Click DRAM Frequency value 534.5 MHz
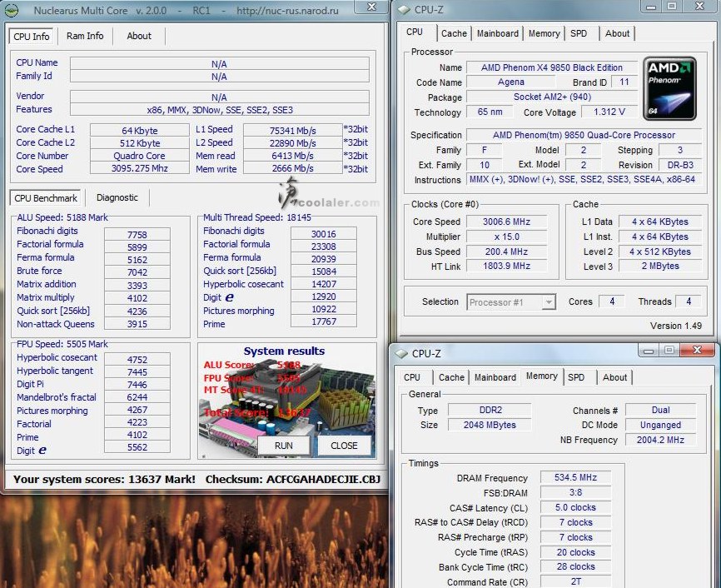Image resolution: width=721 pixels, height=588 pixels. coord(575,477)
